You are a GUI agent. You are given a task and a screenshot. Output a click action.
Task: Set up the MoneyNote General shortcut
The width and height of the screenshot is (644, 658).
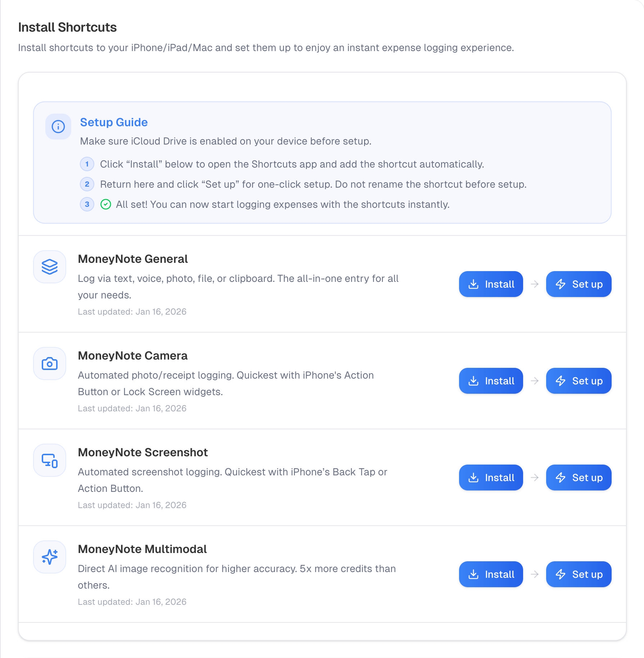(x=579, y=284)
